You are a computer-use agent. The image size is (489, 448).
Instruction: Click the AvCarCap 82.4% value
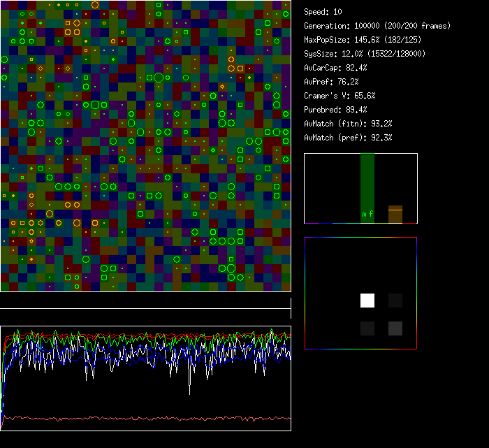(335, 68)
